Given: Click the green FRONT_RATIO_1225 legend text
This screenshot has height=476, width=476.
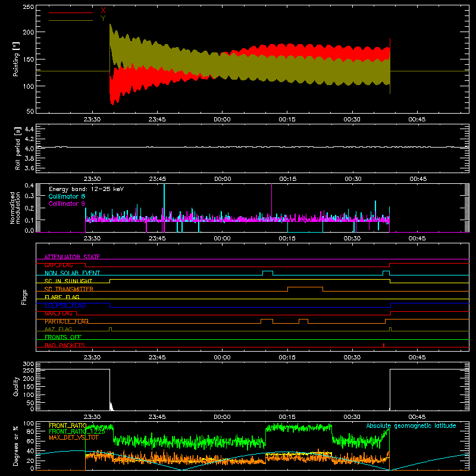Looking at the screenshot, I should (x=77, y=431).
